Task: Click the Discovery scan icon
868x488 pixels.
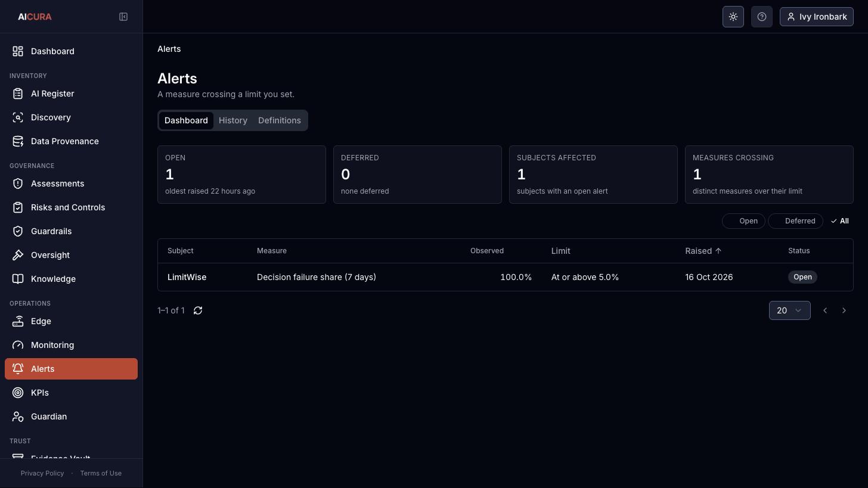Action: coord(18,117)
